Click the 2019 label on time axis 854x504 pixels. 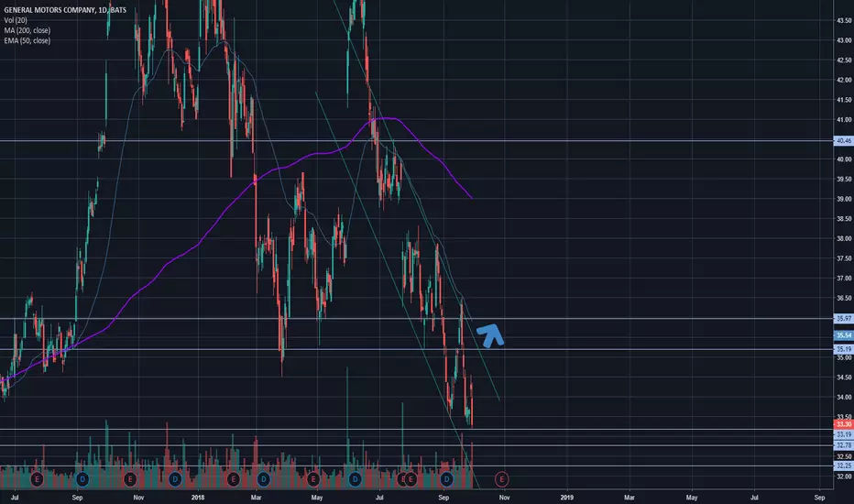[x=567, y=498]
